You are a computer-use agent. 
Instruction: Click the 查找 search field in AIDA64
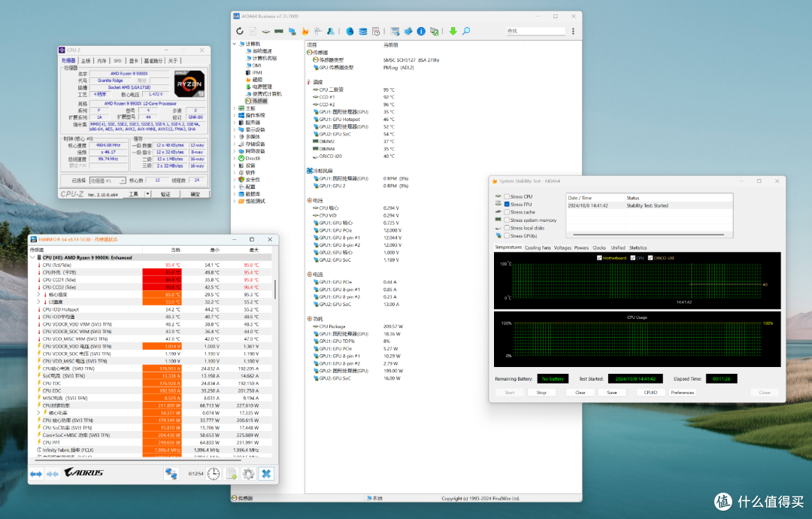coord(535,31)
